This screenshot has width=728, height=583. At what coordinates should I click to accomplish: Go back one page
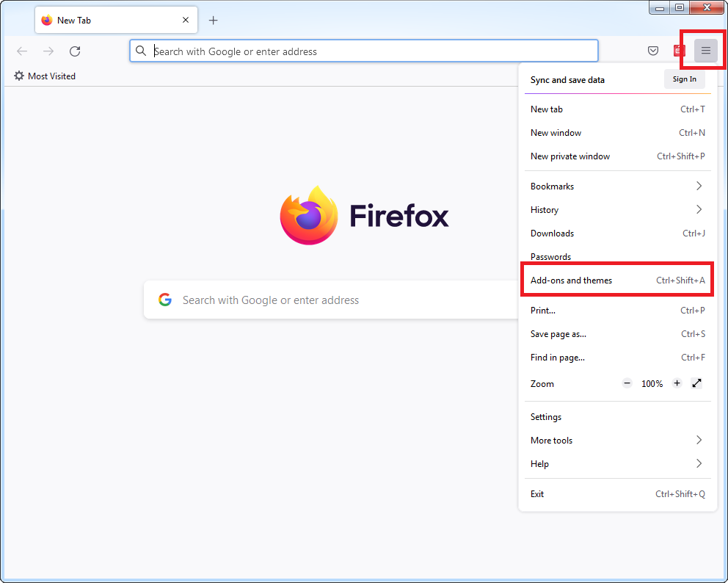pyautogui.click(x=22, y=51)
